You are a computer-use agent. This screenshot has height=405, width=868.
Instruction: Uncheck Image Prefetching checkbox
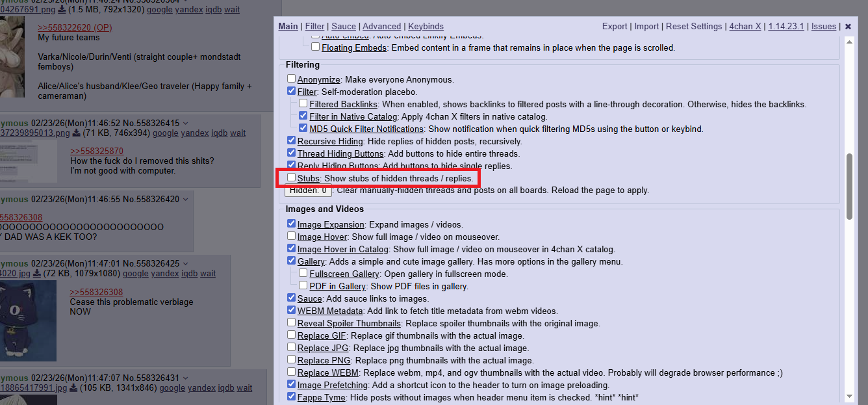(292, 385)
